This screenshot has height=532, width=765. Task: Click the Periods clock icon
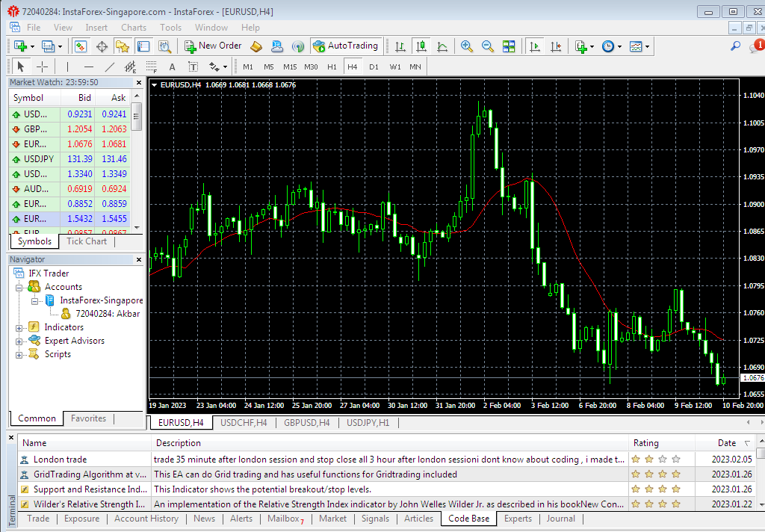pos(608,46)
